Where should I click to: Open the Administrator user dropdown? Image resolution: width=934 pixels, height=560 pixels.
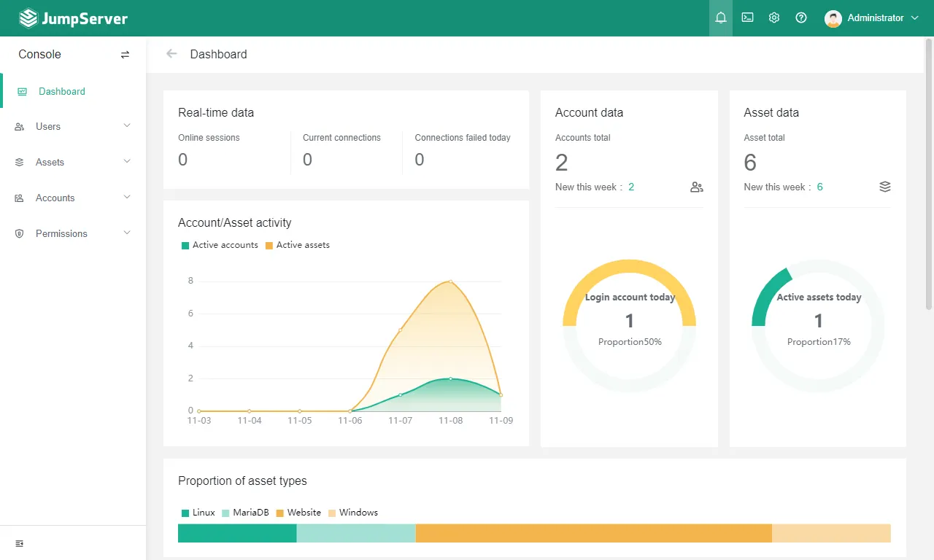point(872,18)
